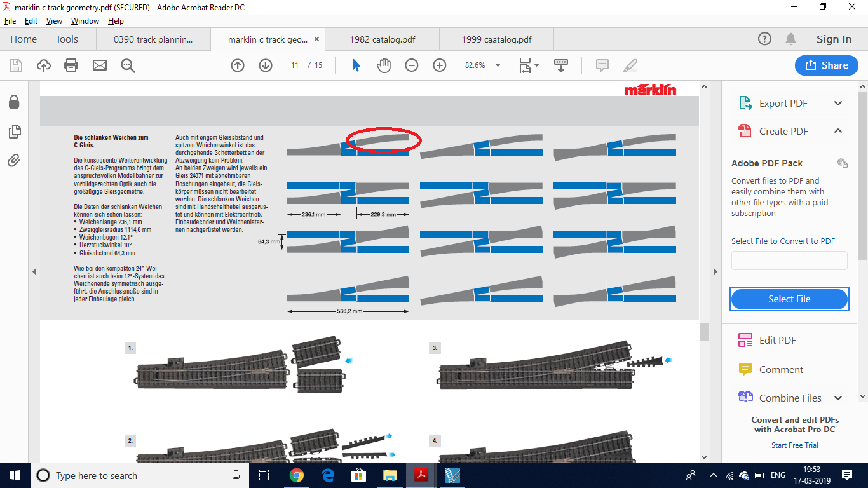Go to next page arrow
Viewport: 868px width, 488px height.
click(x=266, y=65)
